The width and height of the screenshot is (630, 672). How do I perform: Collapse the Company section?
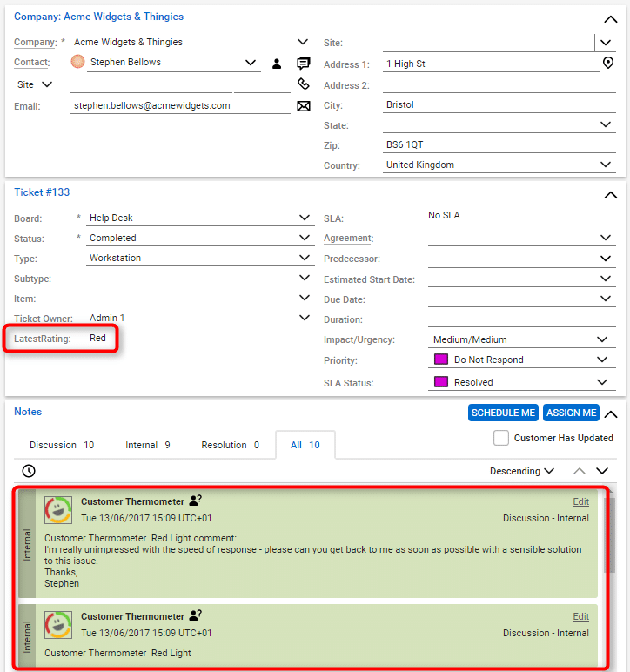(610, 19)
